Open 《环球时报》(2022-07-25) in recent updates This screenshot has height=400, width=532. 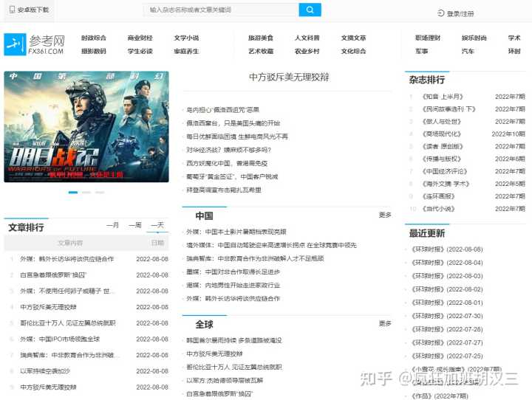[447, 356]
